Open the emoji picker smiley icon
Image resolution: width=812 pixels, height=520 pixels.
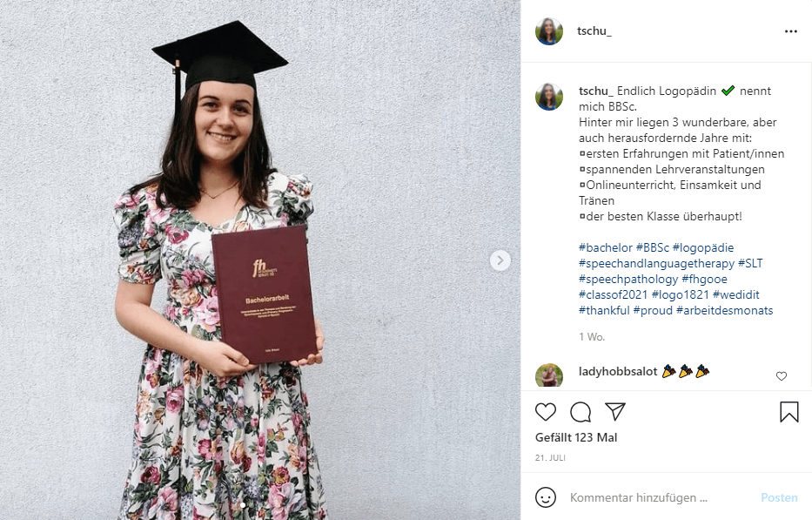pyautogui.click(x=546, y=497)
